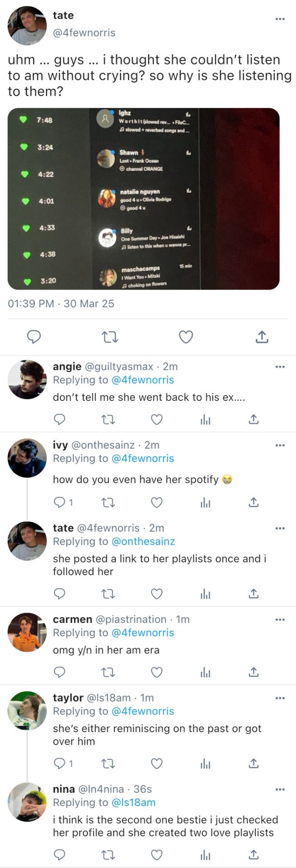Open tate's profile picture on main tweet
The image size is (296, 868).
click(27, 26)
